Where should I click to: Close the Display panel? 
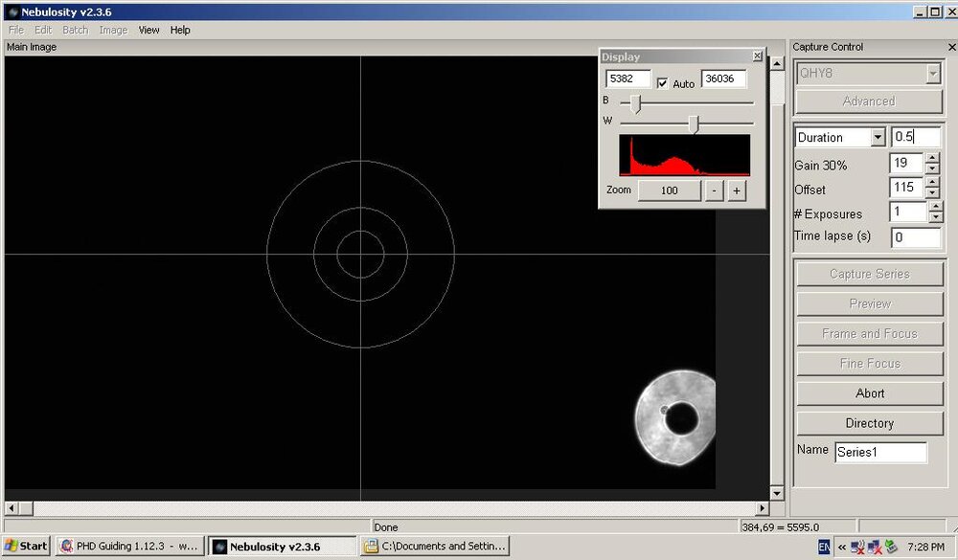coord(757,56)
